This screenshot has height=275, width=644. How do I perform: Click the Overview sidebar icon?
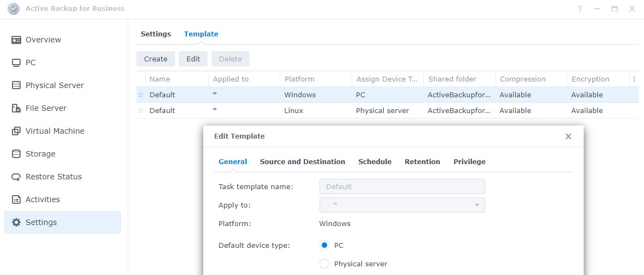pyautogui.click(x=16, y=40)
